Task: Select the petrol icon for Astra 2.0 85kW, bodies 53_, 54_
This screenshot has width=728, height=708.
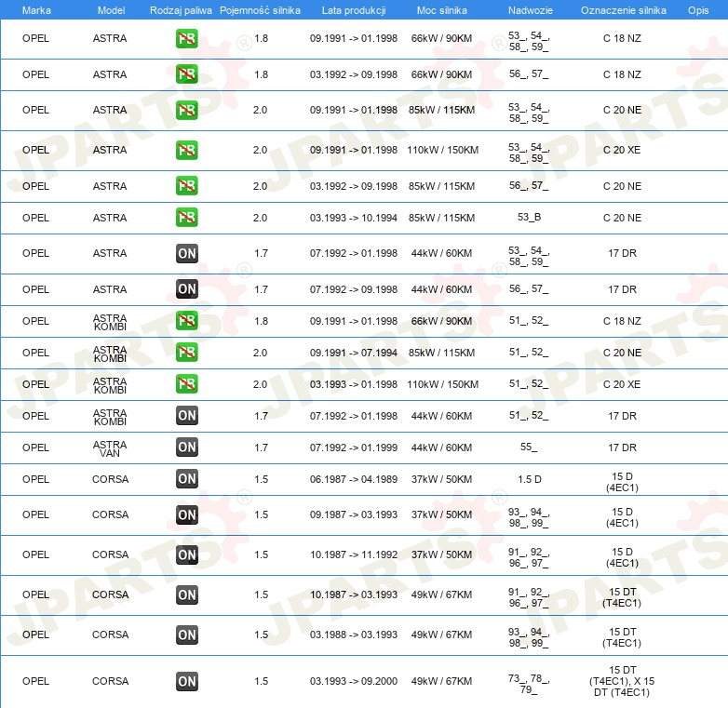Action: (186, 110)
